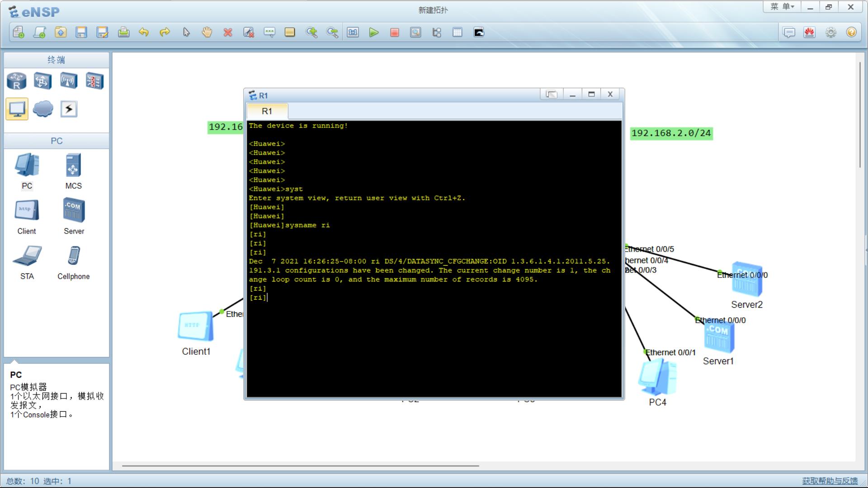This screenshot has width=868, height=488.
Task: Click the canvas vertical scrollbar
Action: [860, 115]
